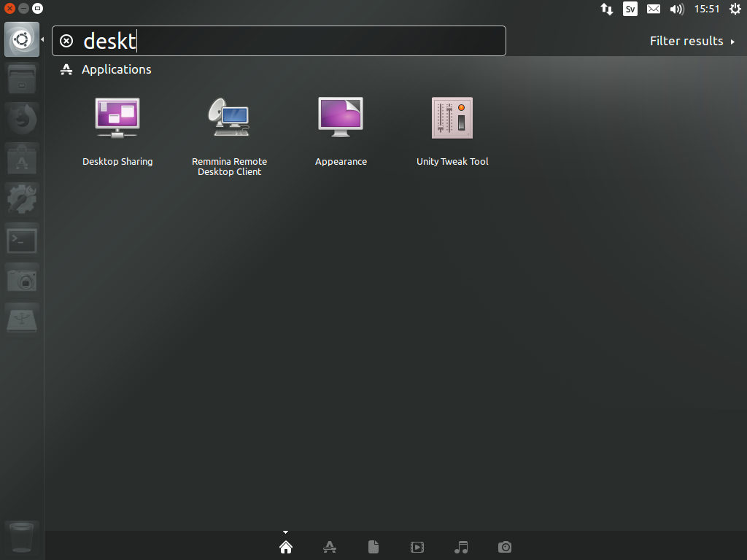Launch Unity Tweak Tool
The image size is (747, 560).
point(452,131)
